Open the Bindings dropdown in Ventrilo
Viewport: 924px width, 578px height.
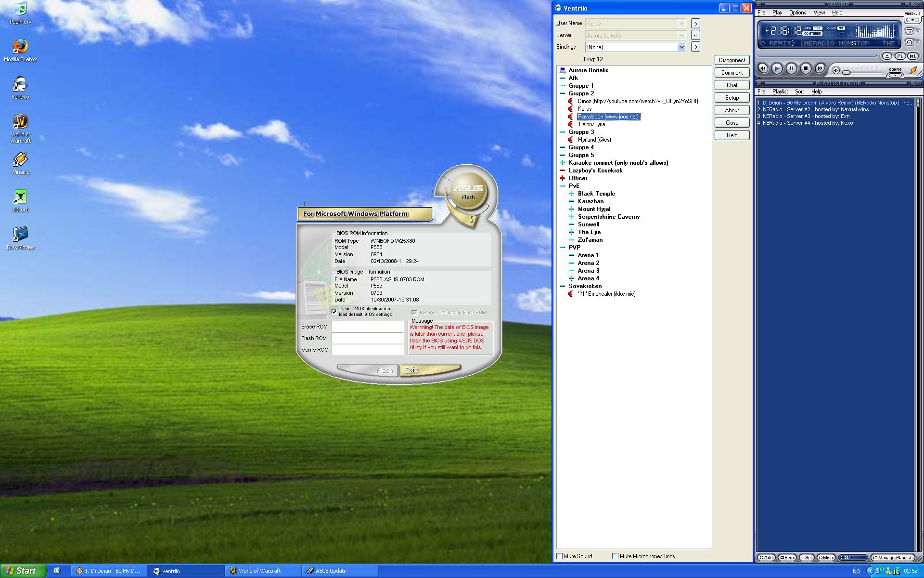[x=681, y=47]
